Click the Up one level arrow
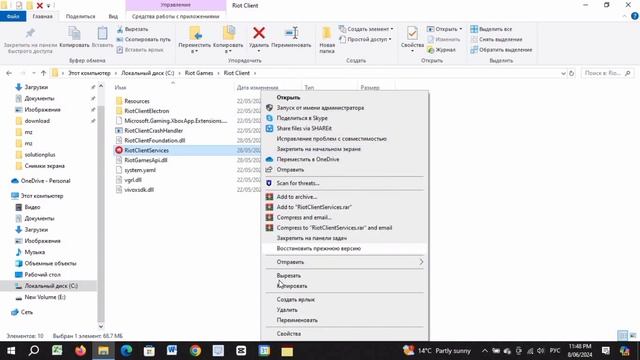The height and width of the screenshot is (360, 640). 43,73
